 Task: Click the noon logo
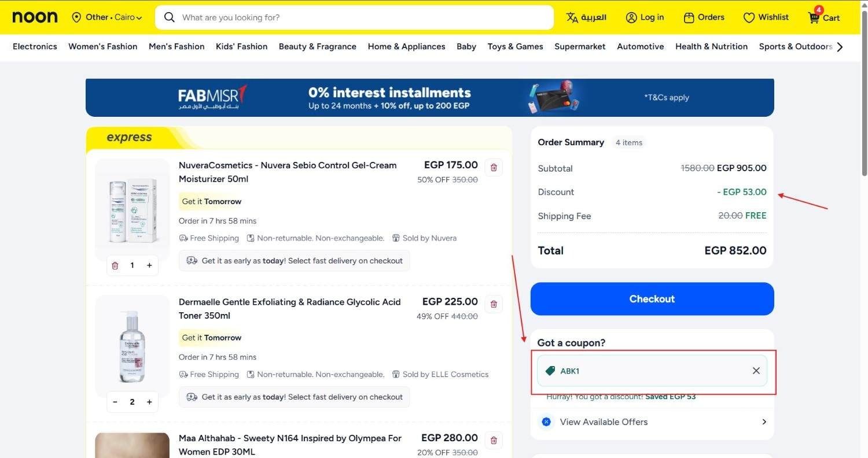point(35,17)
